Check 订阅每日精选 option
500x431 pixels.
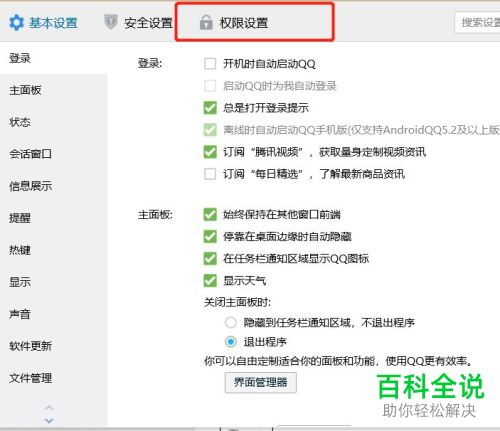[x=210, y=174]
